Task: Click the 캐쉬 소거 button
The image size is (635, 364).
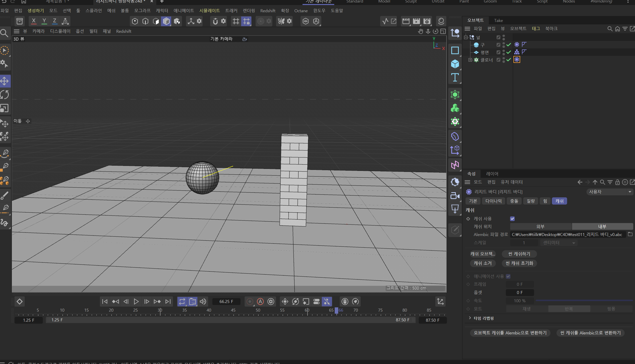Action: coord(482,263)
